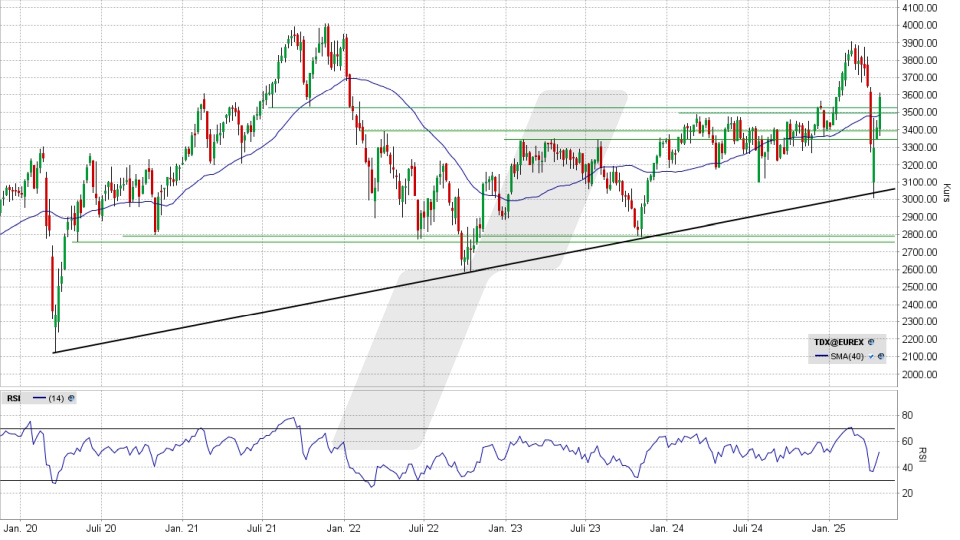Viewport: 960px width, 540px height.
Task: Click the RSI 40 axis label
Action: click(907, 468)
